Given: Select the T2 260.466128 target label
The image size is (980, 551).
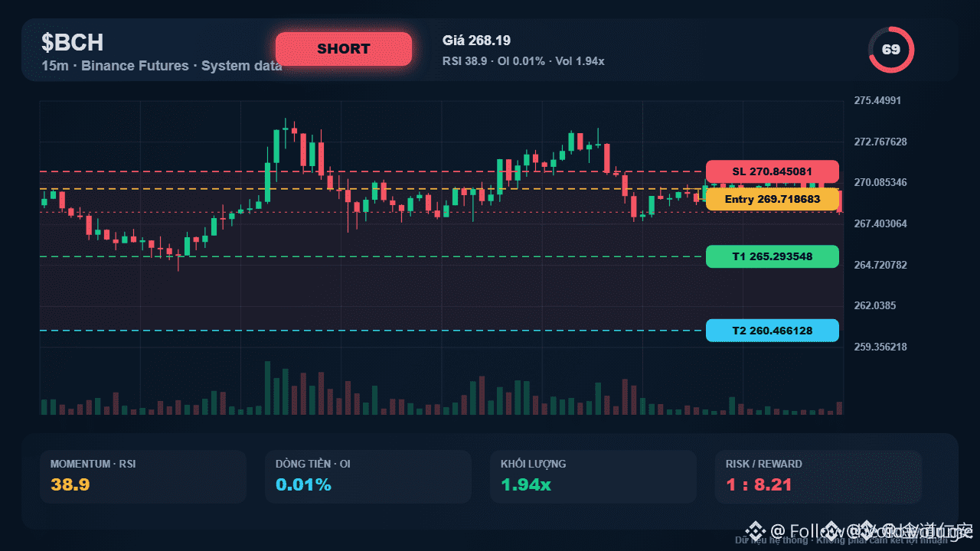Looking at the screenshot, I should click(773, 331).
